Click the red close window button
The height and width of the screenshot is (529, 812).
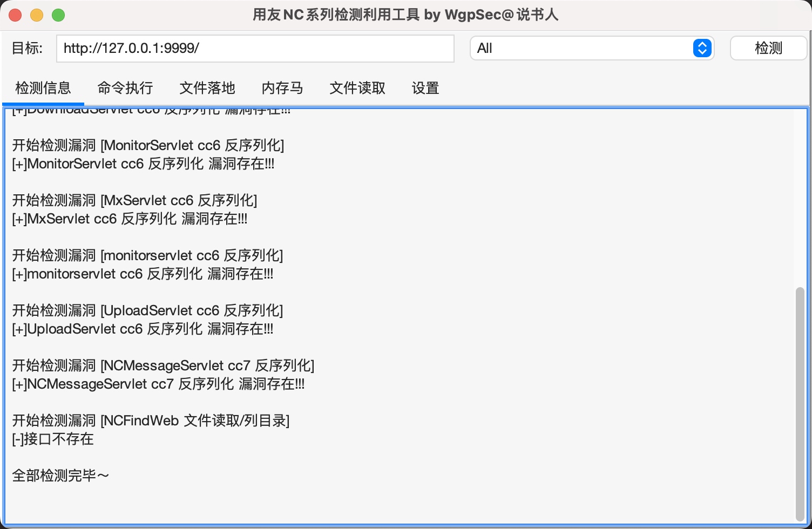point(15,15)
